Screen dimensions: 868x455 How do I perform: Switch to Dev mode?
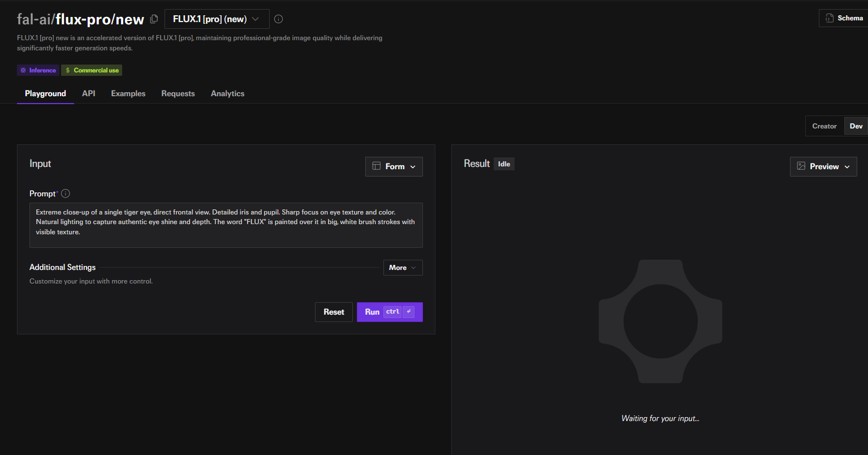(x=856, y=126)
